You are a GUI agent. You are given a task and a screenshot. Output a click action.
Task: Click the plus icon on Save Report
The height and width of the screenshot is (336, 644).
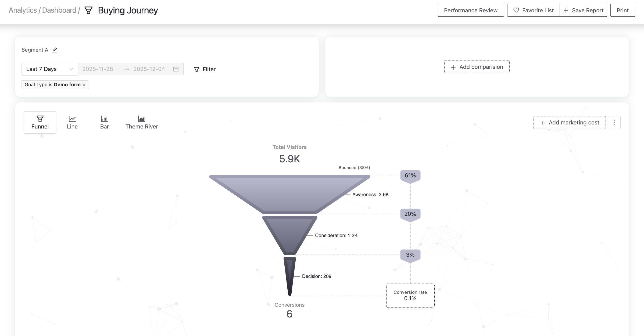[566, 10]
